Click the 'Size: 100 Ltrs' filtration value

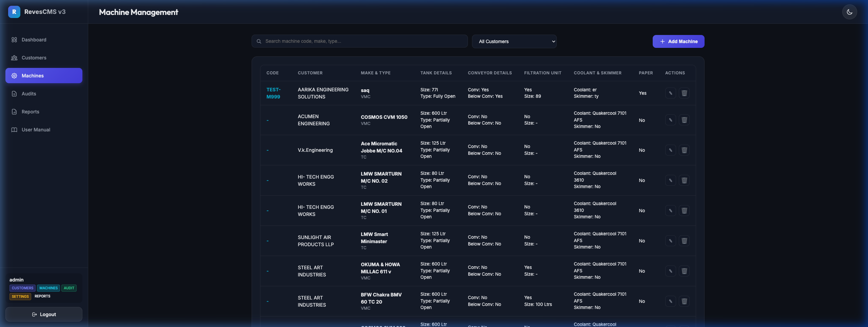(538, 305)
